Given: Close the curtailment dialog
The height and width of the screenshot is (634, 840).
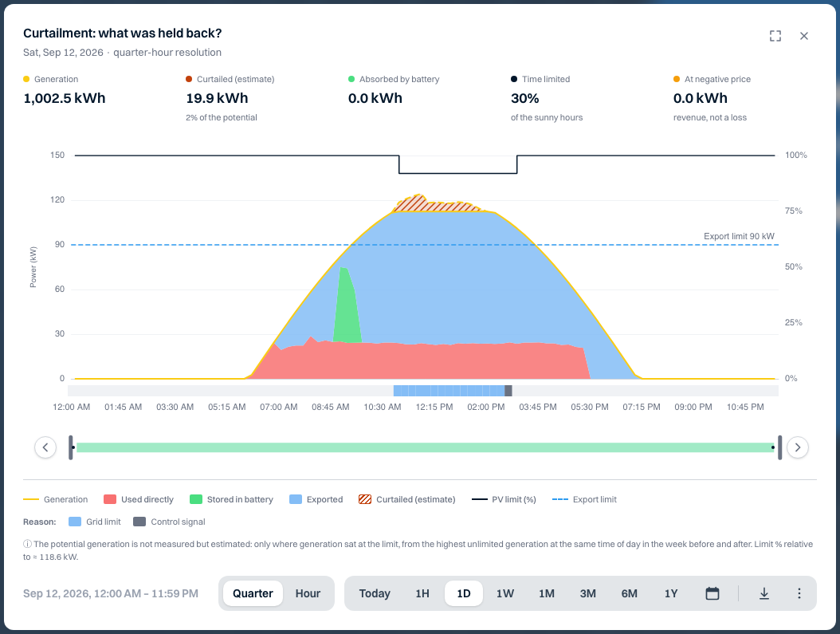Looking at the screenshot, I should (804, 36).
